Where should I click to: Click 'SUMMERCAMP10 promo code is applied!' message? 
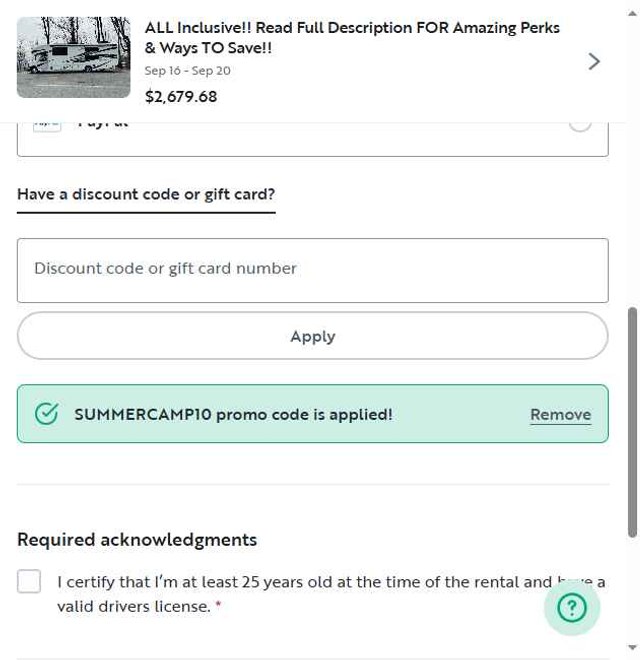point(233,415)
